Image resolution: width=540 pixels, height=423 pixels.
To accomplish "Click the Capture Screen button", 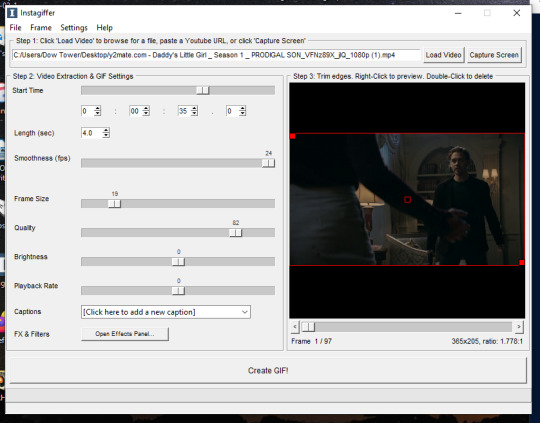I will point(494,55).
